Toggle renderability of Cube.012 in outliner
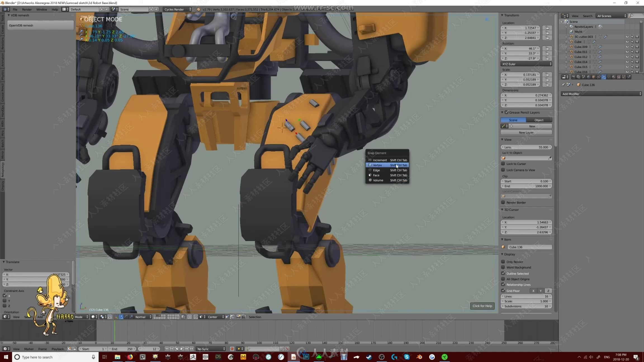This screenshot has width=644, height=362. (x=637, y=57)
